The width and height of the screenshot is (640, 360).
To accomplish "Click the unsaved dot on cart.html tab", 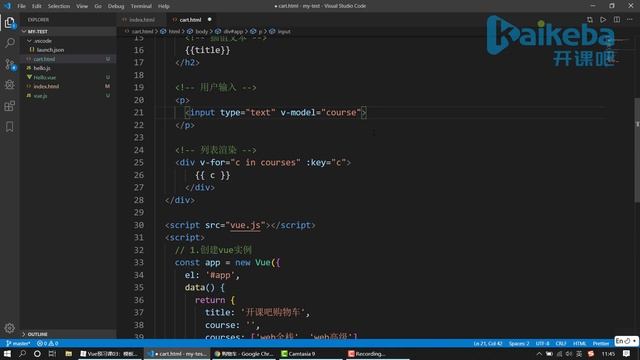I will pyautogui.click(x=209, y=19).
